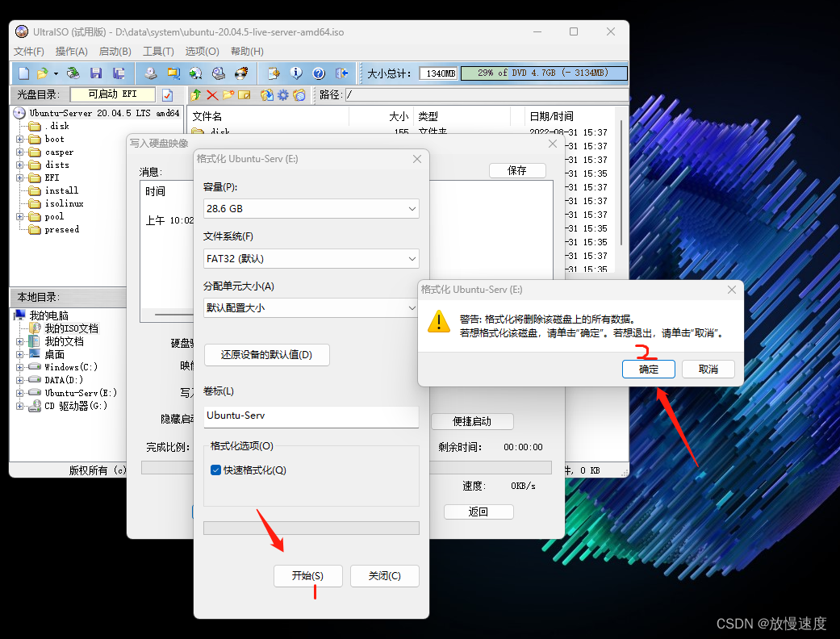Image resolution: width=840 pixels, height=639 pixels.
Task: Click the 保存 button in write dialog
Action: pos(517,170)
